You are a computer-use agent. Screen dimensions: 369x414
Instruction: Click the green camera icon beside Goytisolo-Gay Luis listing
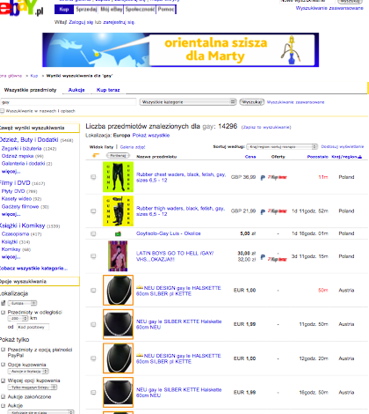click(118, 234)
